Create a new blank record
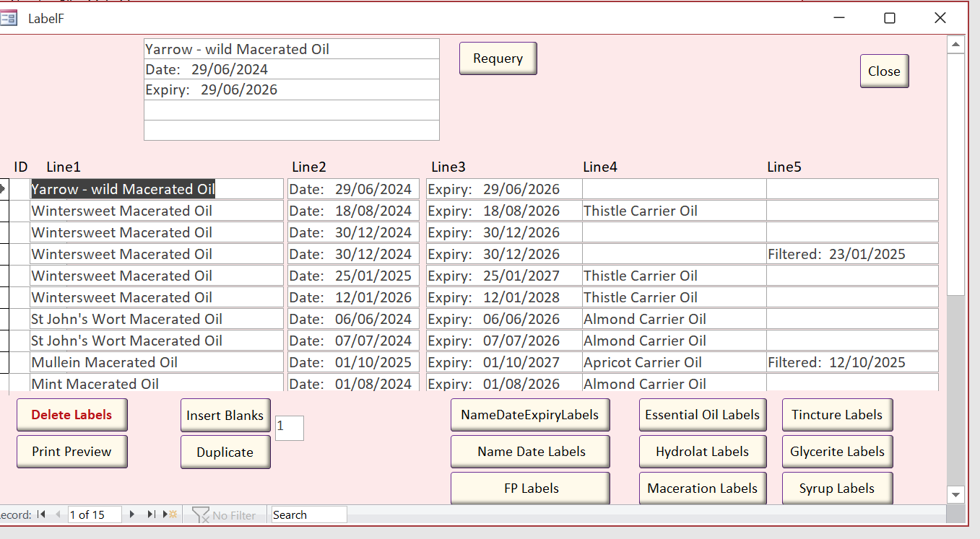 [x=170, y=514]
